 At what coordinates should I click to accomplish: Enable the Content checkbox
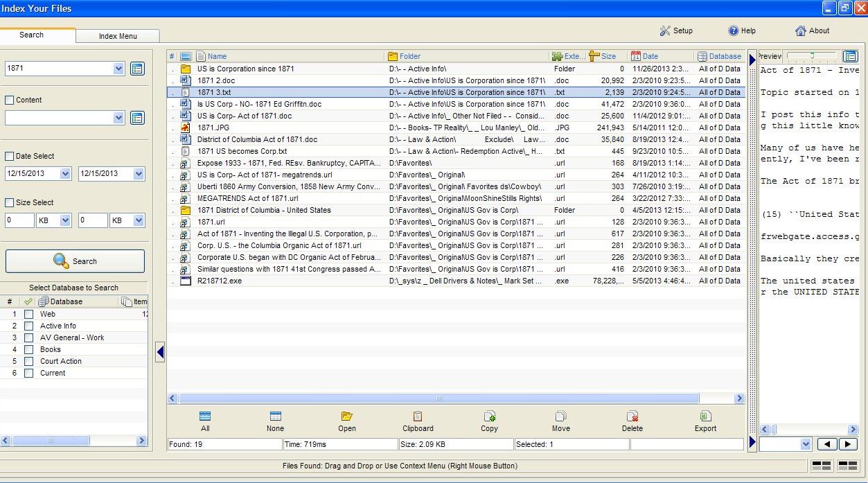tap(10, 100)
